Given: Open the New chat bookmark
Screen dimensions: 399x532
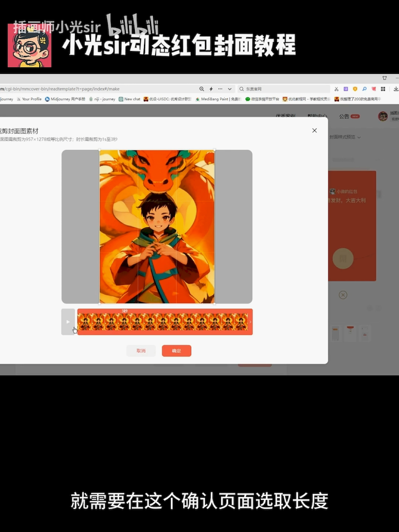Looking at the screenshot, I should [129, 99].
